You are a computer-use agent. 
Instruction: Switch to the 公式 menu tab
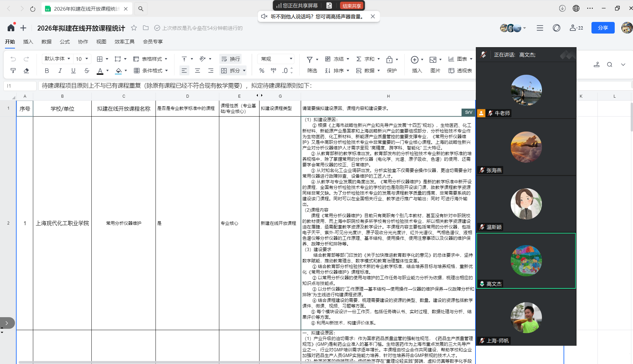tap(64, 42)
